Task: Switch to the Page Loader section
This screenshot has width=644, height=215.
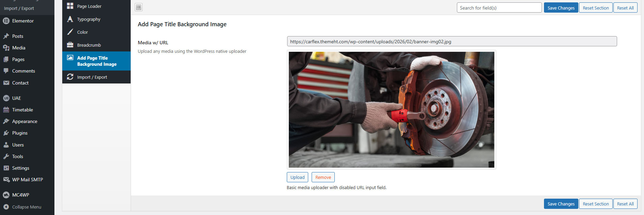Action: coord(89,6)
